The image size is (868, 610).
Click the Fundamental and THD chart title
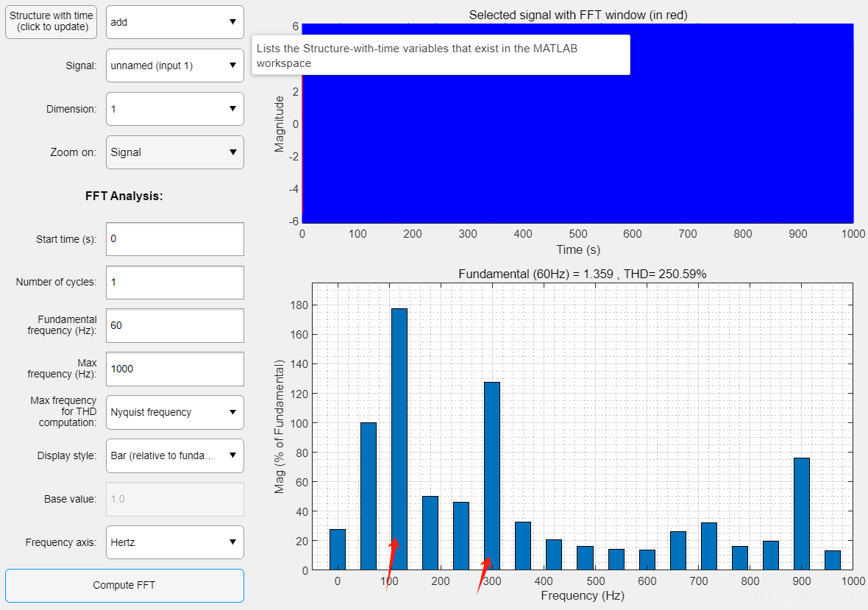tap(582, 274)
